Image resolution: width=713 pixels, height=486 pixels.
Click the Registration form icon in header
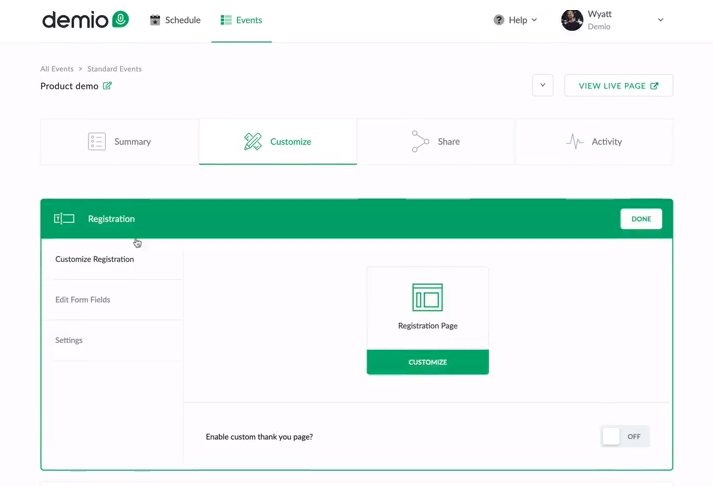click(x=64, y=219)
